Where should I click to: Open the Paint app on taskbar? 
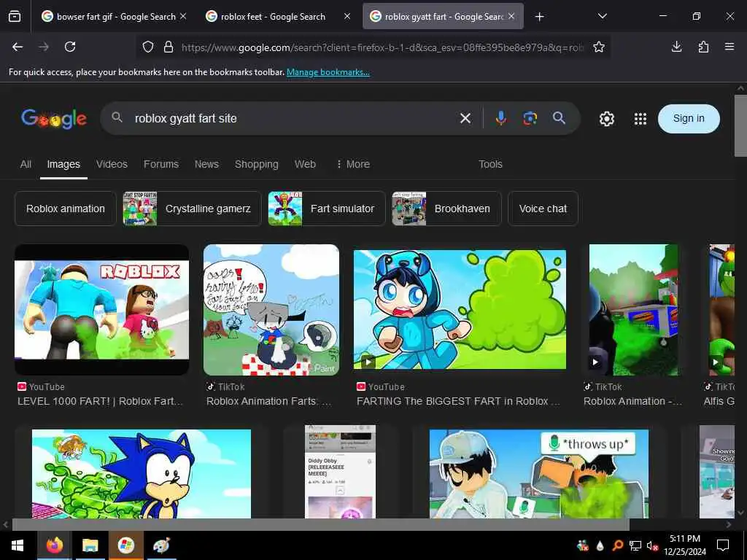161,545
